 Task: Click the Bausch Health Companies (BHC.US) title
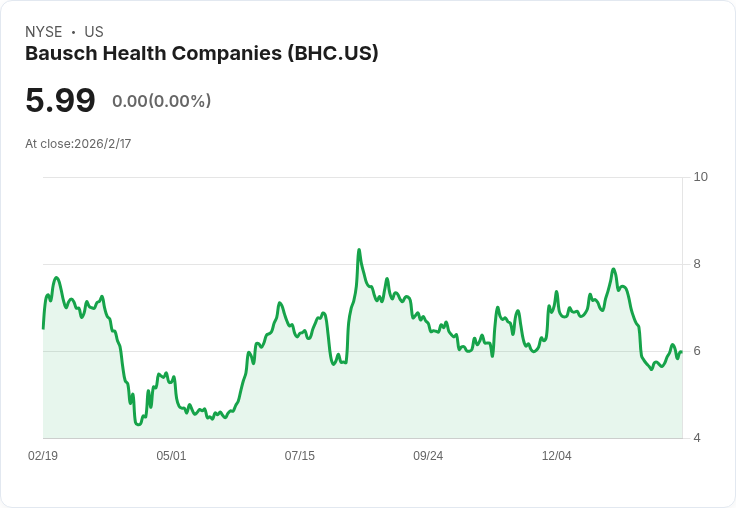coord(201,54)
